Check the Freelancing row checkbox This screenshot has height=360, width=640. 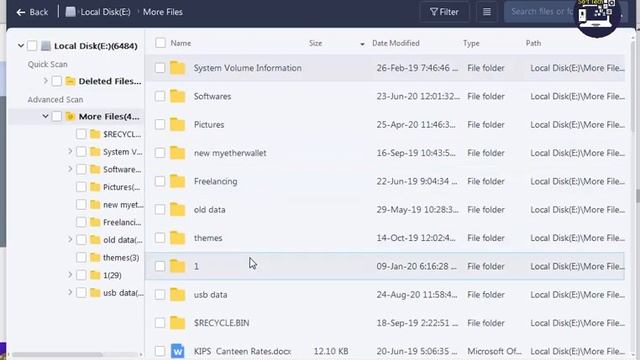pos(160,181)
